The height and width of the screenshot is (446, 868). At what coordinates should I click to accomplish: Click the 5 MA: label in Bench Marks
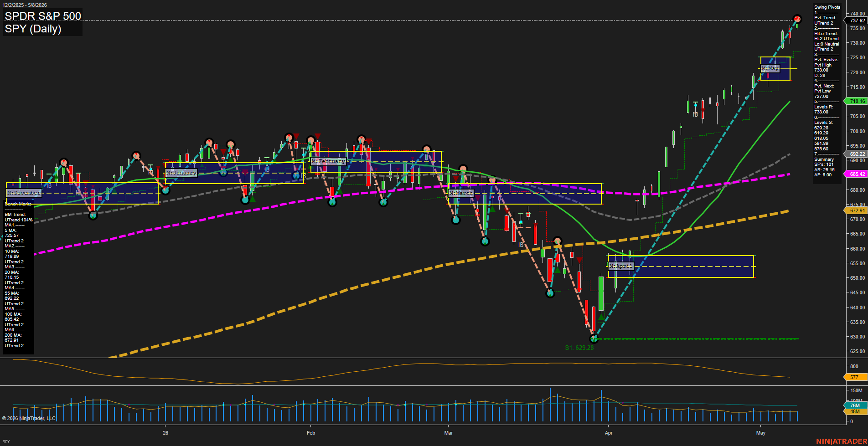pyautogui.click(x=10, y=231)
